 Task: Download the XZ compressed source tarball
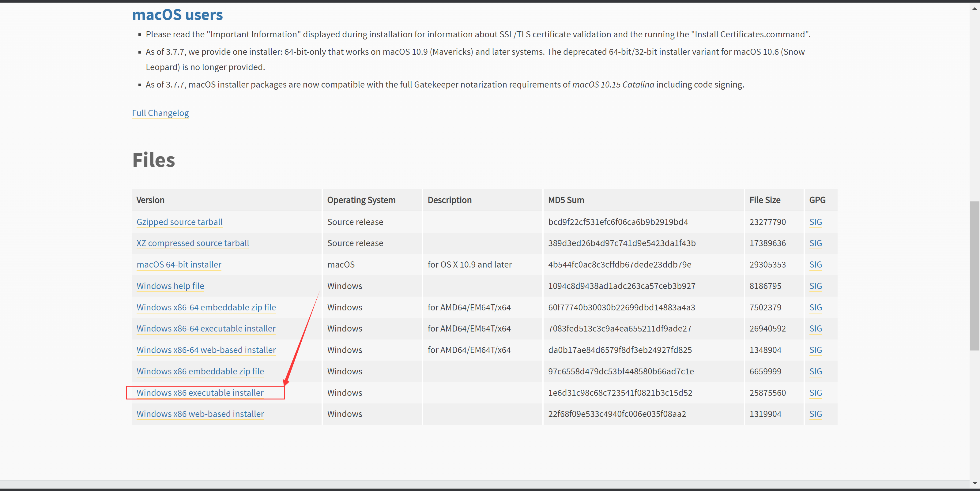(192, 243)
